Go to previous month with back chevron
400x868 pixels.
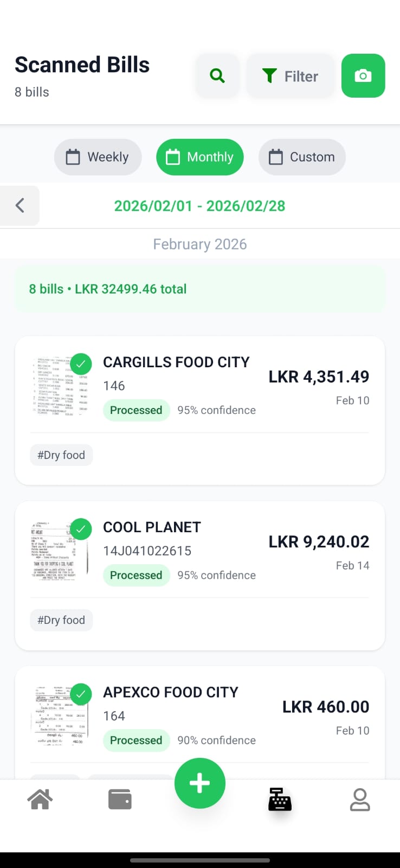pos(20,206)
